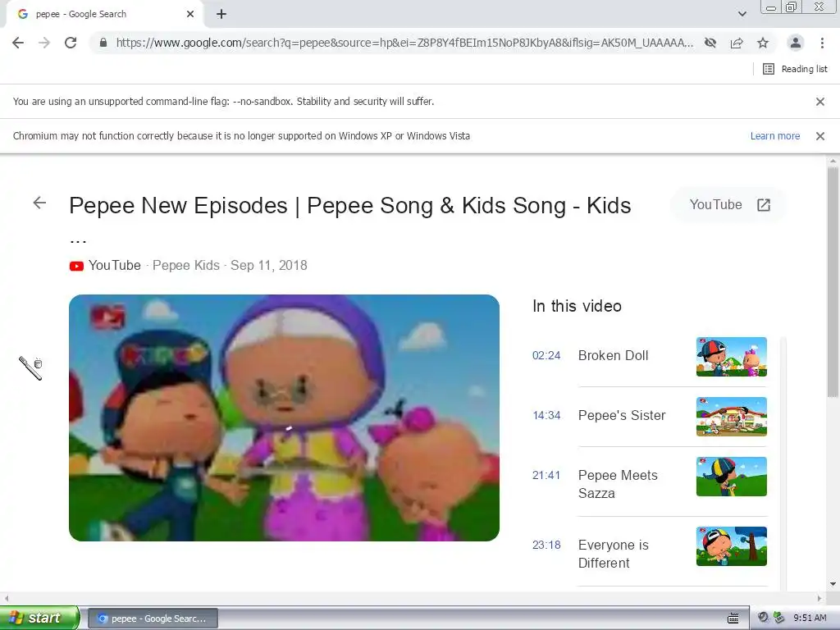The height and width of the screenshot is (630, 840).
Task: Go back from the video preview
Action: pos(39,203)
